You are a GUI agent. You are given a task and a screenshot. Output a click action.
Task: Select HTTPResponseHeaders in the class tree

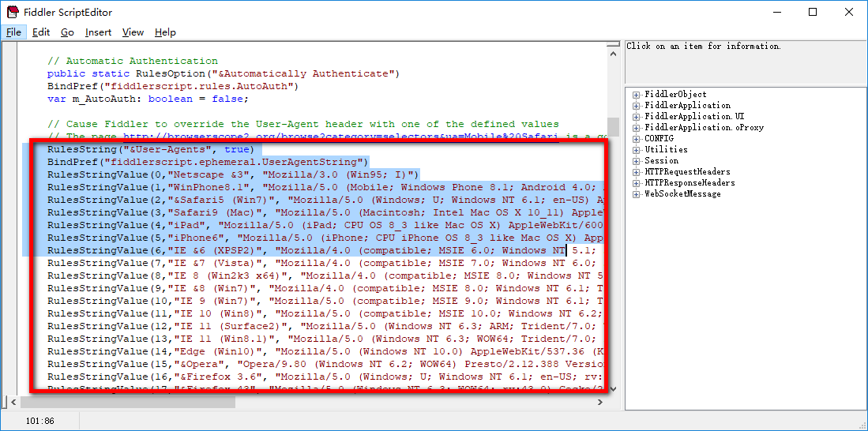(690, 183)
